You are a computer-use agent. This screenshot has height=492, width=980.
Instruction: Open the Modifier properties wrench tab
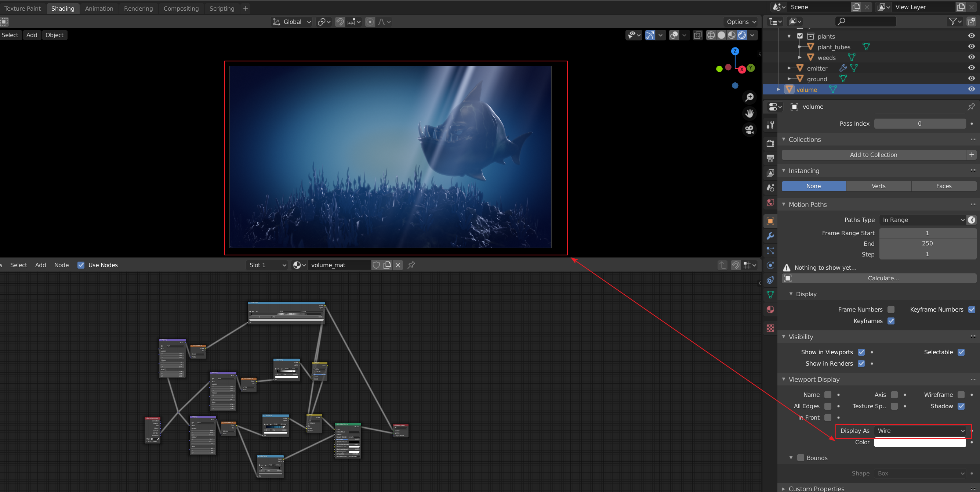coord(770,236)
